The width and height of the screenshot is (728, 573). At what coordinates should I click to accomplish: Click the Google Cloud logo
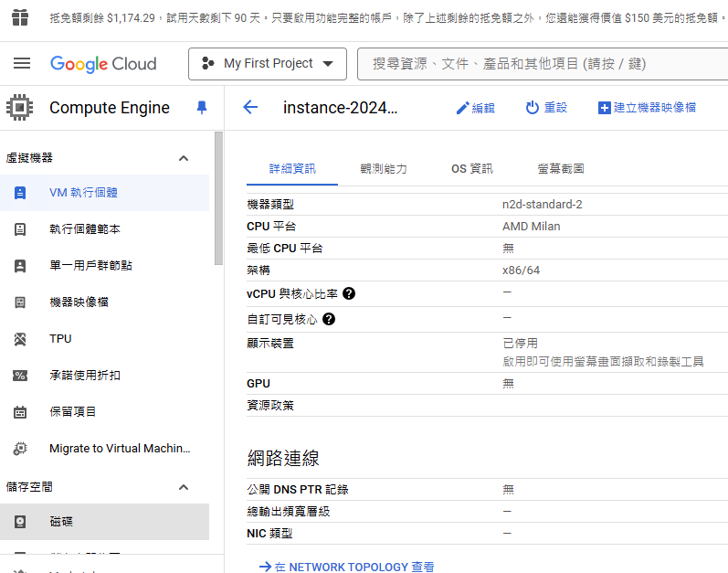click(103, 63)
